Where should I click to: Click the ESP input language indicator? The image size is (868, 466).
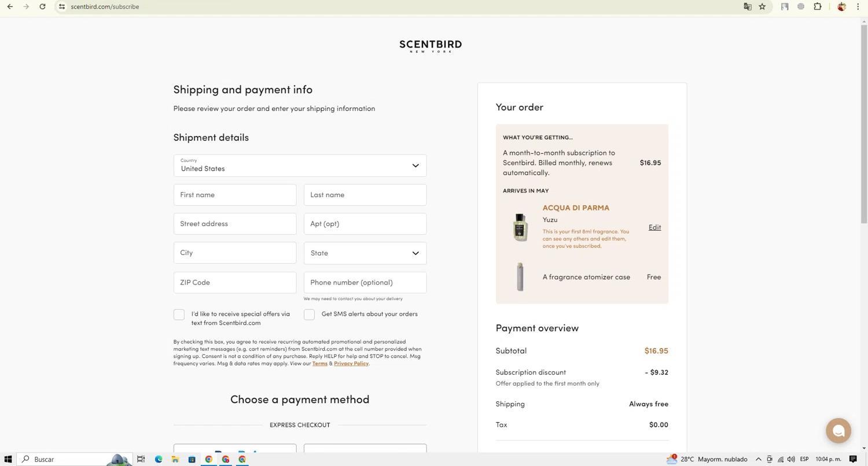point(804,459)
